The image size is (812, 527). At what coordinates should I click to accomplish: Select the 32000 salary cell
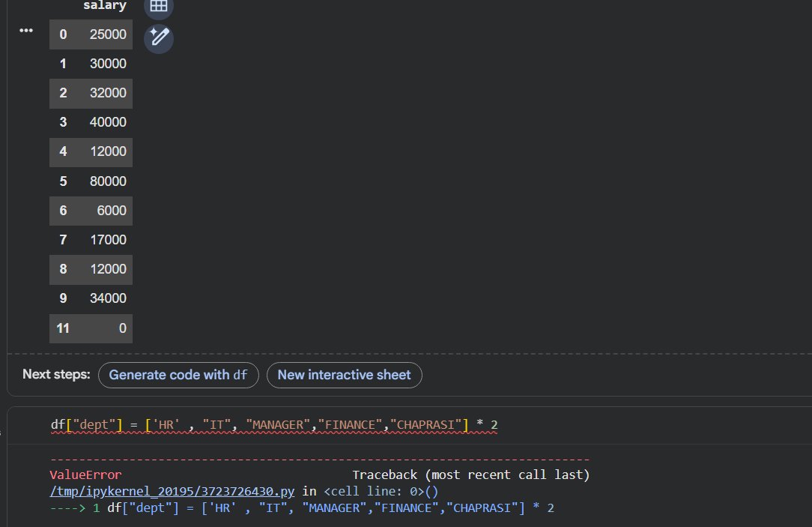[108, 93]
